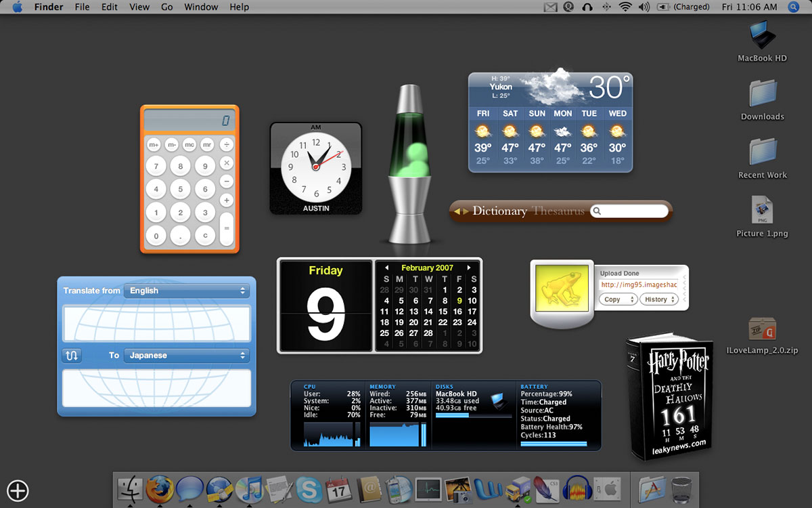Open the History dropdown in upload widget
Screen dimensions: 812x508
(660, 299)
